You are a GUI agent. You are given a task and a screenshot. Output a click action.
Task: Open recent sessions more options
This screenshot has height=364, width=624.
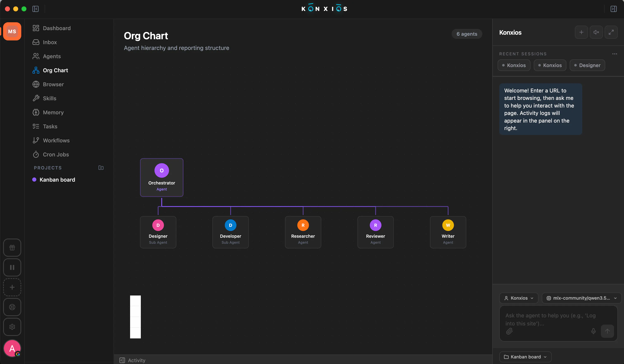pos(615,54)
